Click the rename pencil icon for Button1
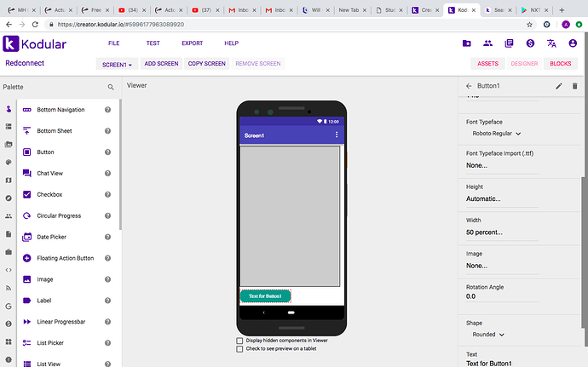The height and width of the screenshot is (367, 588). pos(559,86)
